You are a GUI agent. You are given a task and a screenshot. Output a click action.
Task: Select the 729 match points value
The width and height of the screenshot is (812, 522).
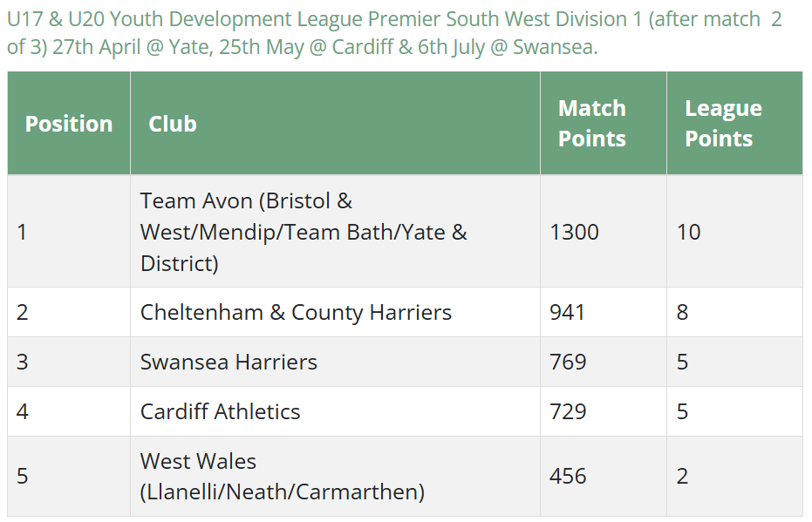[568, 411]
